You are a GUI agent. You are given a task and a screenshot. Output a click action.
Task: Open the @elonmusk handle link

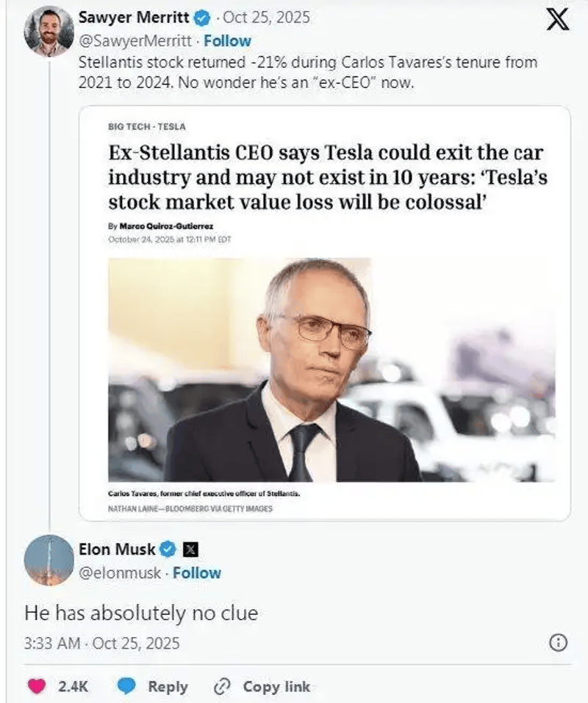pyautogui.click(x=119, y=573)
